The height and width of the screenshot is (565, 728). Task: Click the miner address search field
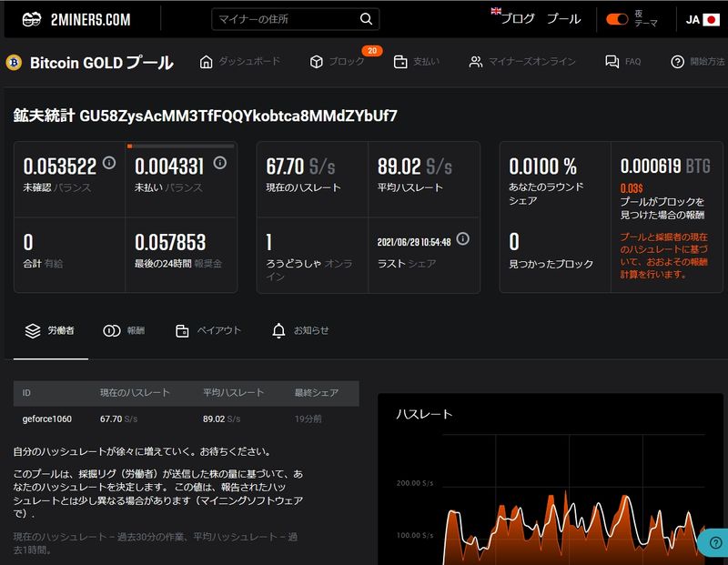coord(285,19)
